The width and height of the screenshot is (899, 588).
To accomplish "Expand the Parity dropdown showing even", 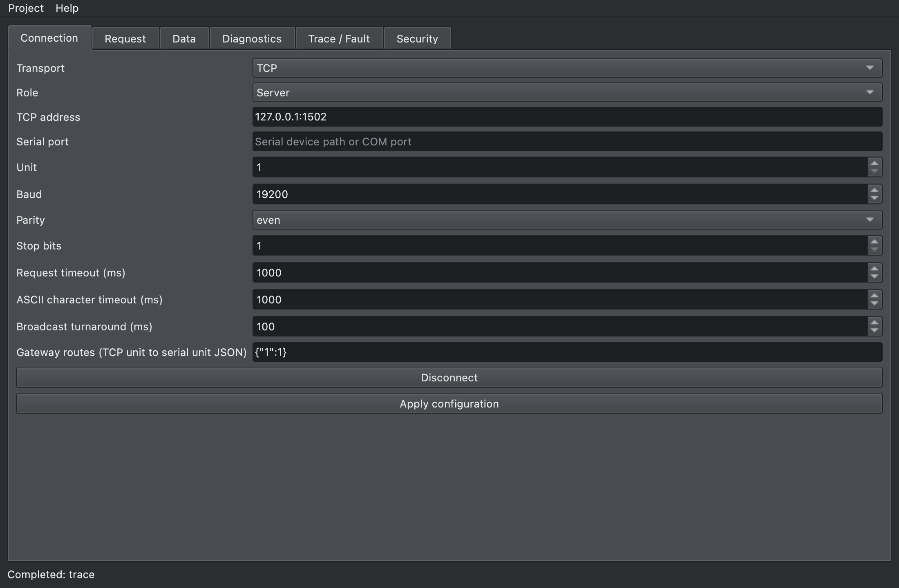I will 567,220.
